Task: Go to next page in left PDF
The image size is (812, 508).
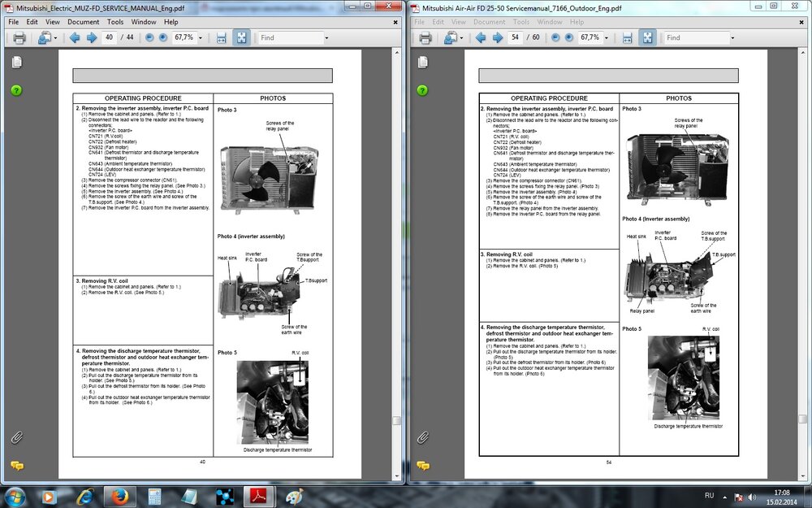Action: (92, 37)
